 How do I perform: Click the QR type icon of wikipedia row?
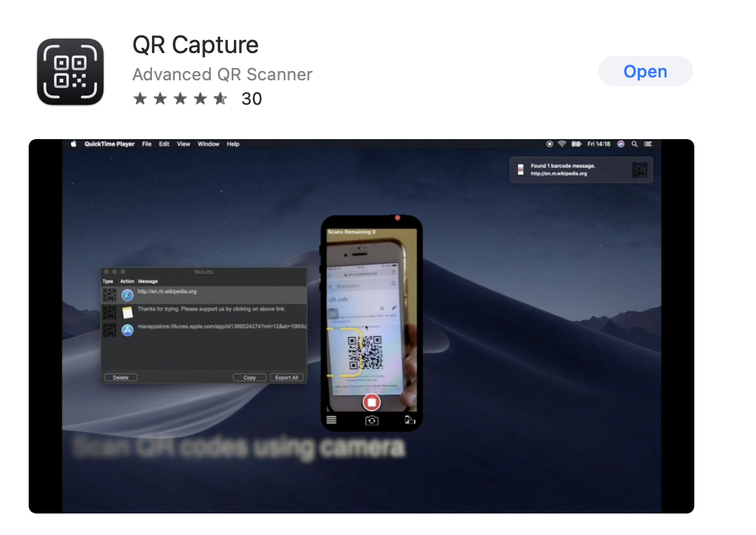[x=110, y=295]
